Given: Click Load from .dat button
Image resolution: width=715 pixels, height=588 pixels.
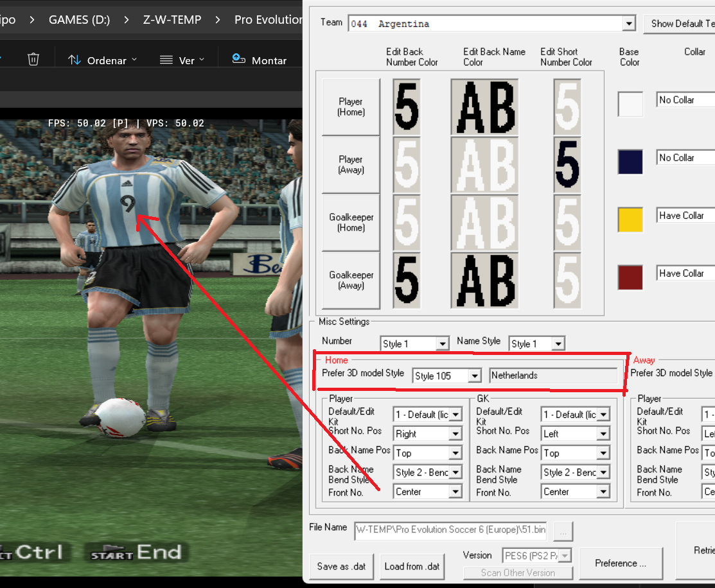Looking at the screenshot, I should coord(412,566).
